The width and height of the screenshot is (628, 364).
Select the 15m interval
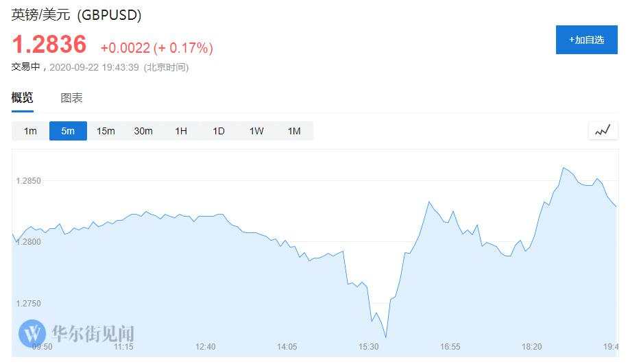coord(106,131)
